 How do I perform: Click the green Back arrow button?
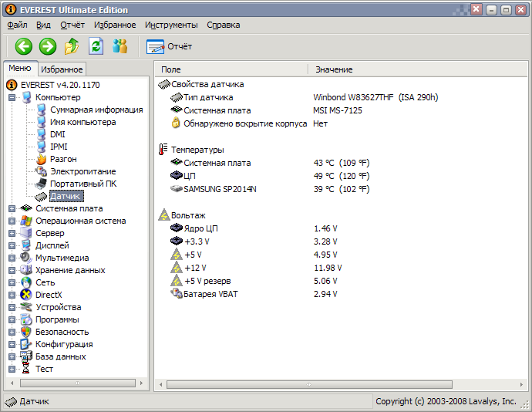(23, 46)
